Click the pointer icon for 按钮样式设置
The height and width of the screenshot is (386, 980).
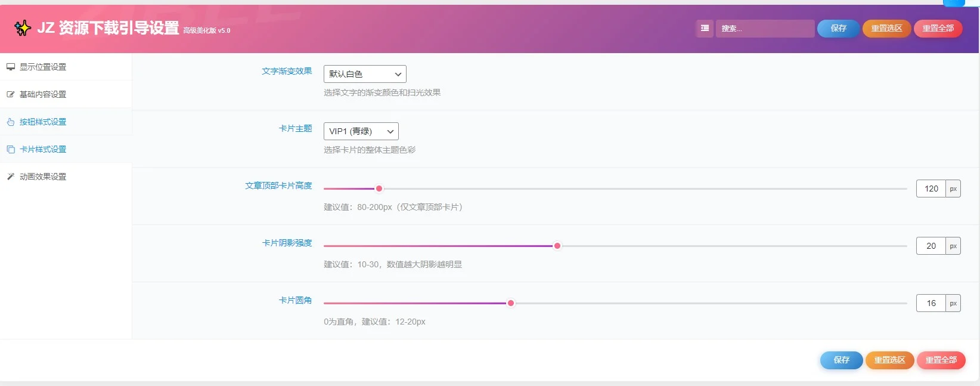[x=11, y=122]
